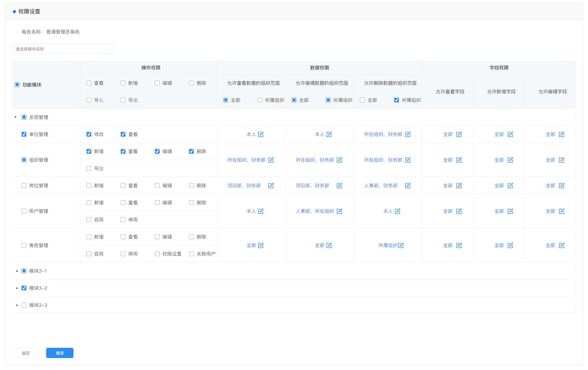Screen dimensions: 588x370
Task: Uncheck the 模块3-2 module checkbox
Action: point(24,288)
